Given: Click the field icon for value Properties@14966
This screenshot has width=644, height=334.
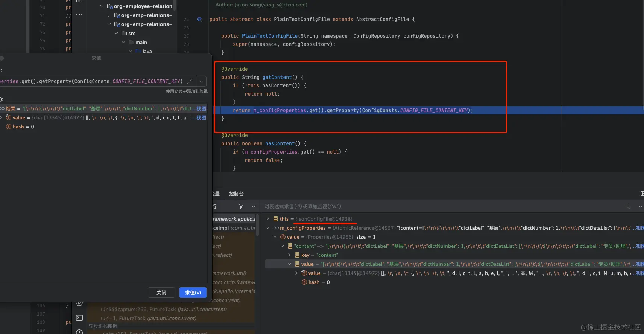Looking at the screenshot, I should (283, 237).
